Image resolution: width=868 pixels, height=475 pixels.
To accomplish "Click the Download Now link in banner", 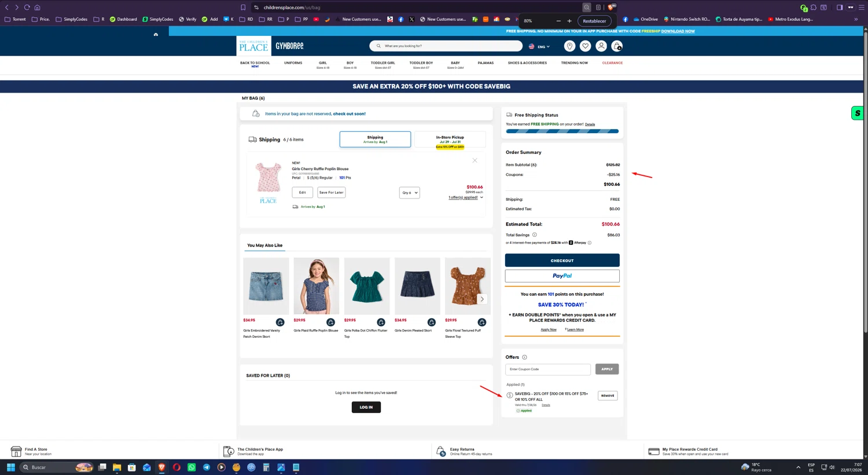I will coord(678,31).
